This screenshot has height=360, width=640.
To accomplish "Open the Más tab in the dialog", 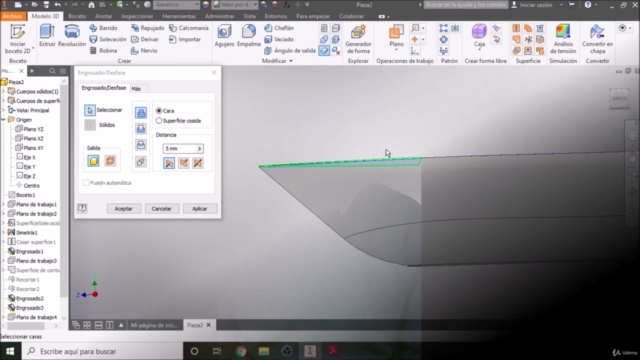I will pyautogui.click(x=136, y=89).
